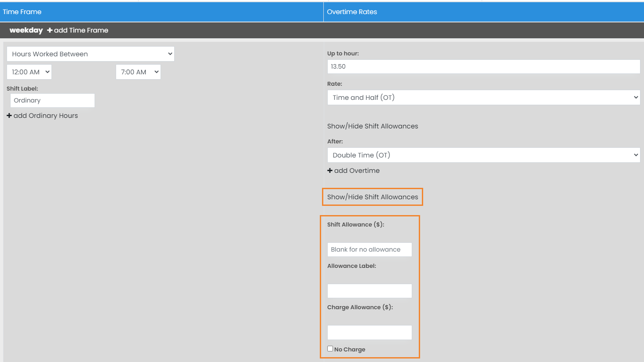Click the plus icon beside add Time Frame

click(50, 30)
